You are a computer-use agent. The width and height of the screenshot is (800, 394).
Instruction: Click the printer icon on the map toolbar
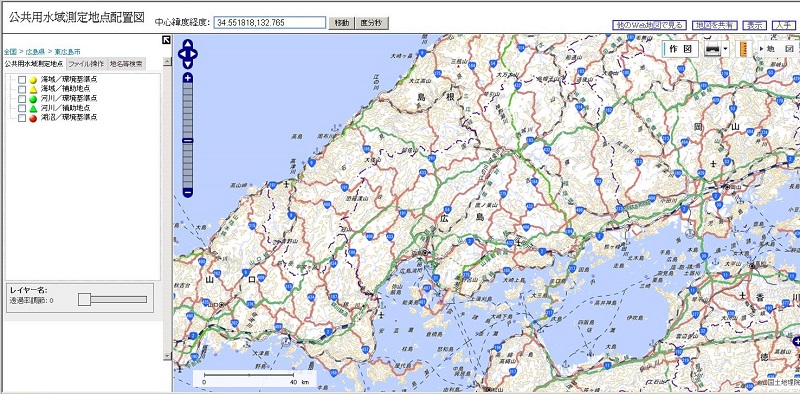tap(712, 49)
